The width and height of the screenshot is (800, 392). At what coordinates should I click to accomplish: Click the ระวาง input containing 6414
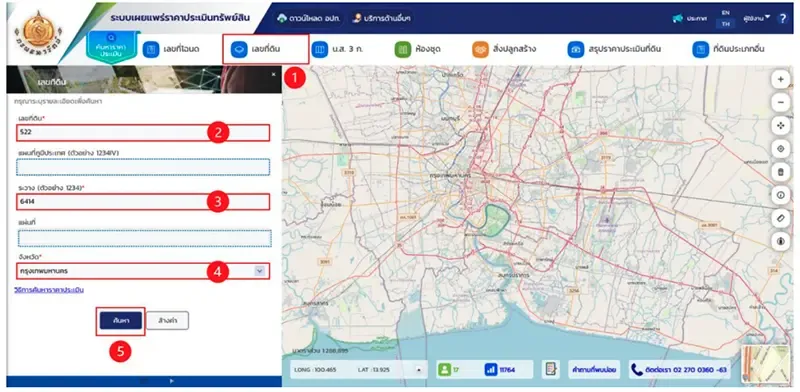(x=142, y=202)
